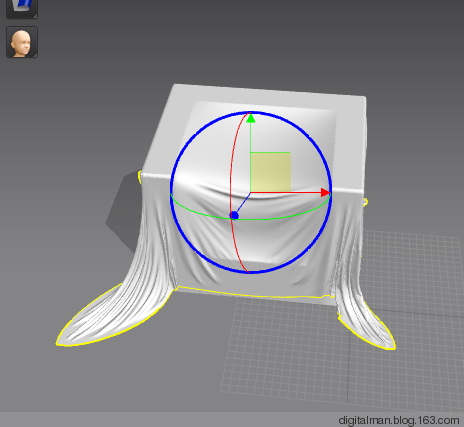The image size is (464, 427).
Task: Click the avatar head display icon
Action: pos(22,42)
